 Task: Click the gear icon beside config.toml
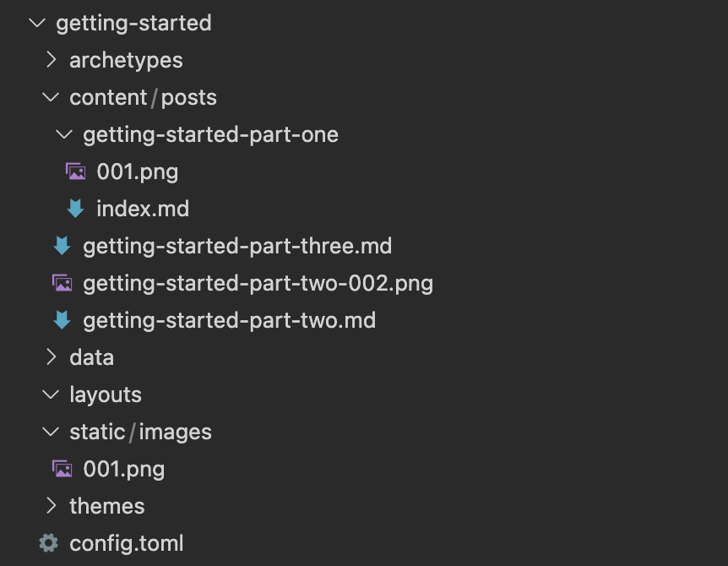point(48,543)
